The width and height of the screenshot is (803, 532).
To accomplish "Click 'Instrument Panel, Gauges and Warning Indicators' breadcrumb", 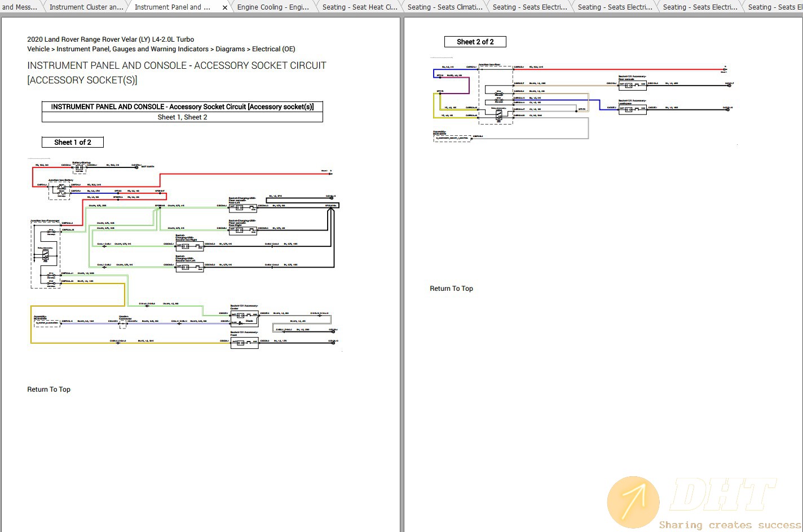I will coord(133,49).
